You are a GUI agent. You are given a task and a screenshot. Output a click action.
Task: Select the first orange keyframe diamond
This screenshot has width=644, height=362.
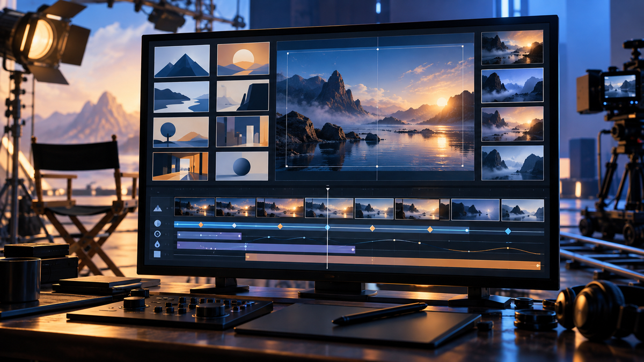click(201, 225)
